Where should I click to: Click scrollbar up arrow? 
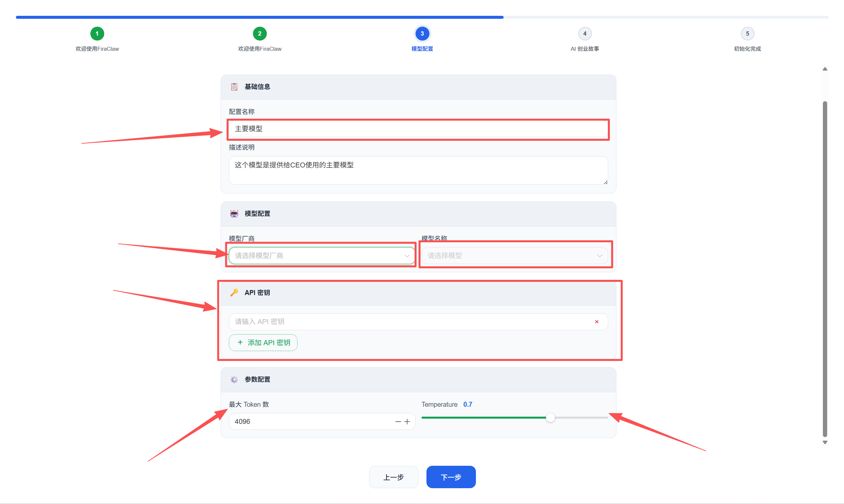coord(825,69)
